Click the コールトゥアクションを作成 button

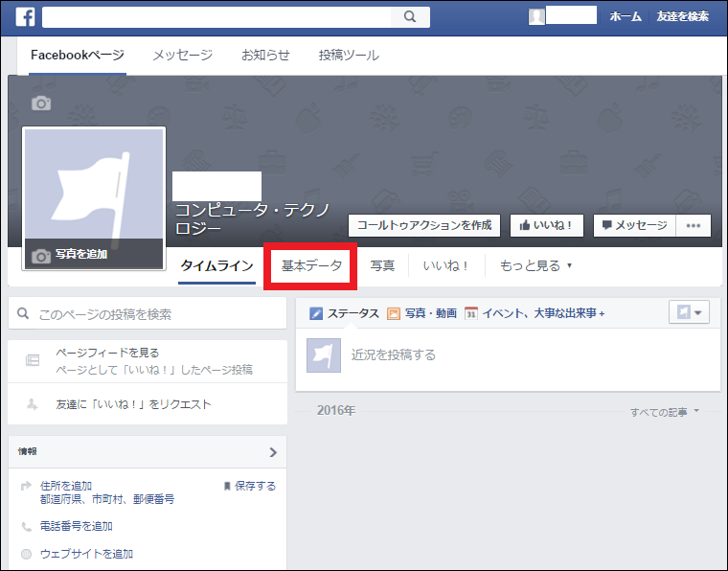(424, 225)
